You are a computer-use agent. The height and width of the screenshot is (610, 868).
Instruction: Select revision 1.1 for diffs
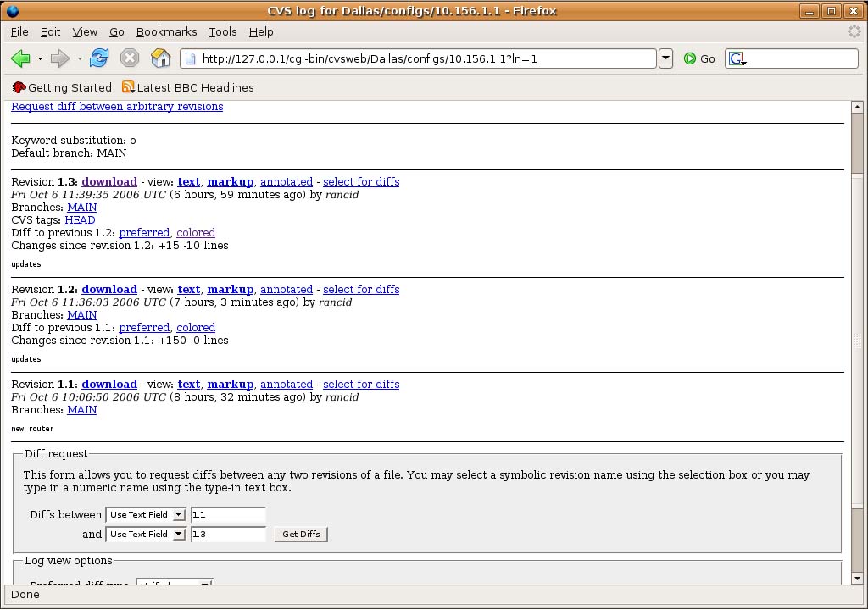[361, 384]
